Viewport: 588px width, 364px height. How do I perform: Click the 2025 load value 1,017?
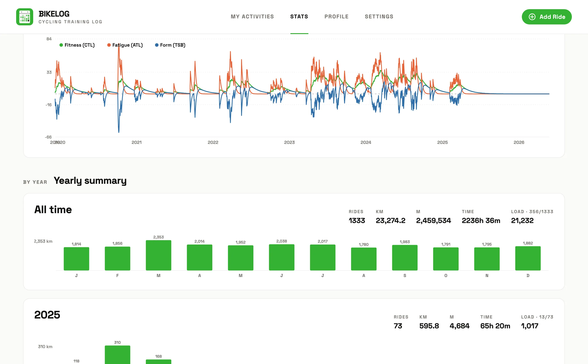pos(529,326)
